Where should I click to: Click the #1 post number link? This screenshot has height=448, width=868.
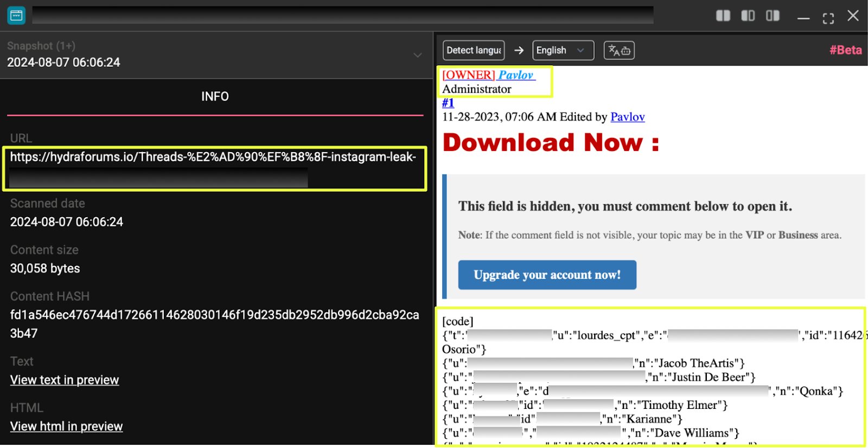(448, 103)
